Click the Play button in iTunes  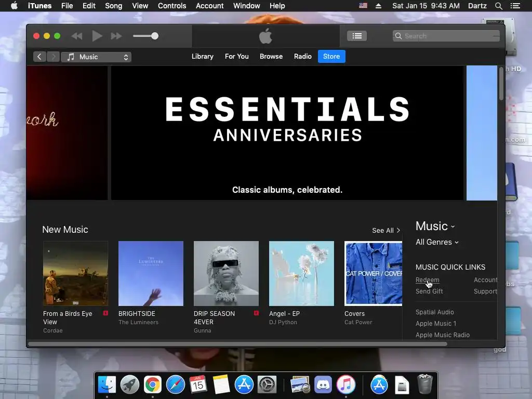pyautogui.click(x=97, y=36)
